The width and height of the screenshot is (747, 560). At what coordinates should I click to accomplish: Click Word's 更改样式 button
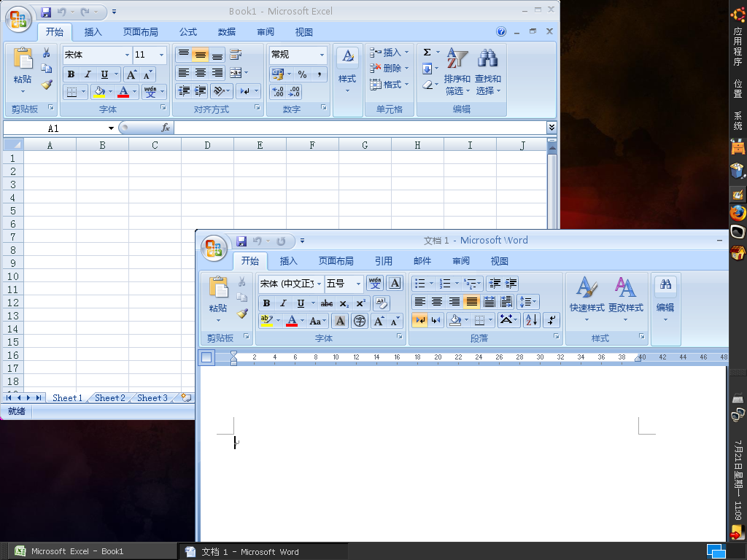pos(625,300)
